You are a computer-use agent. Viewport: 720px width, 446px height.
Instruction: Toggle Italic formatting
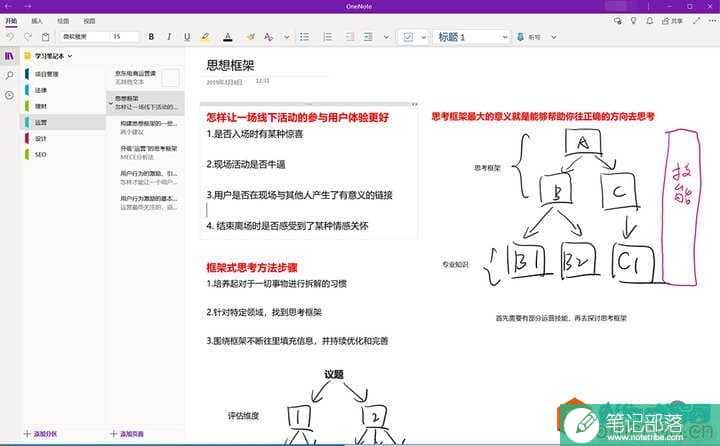(169, 37)
